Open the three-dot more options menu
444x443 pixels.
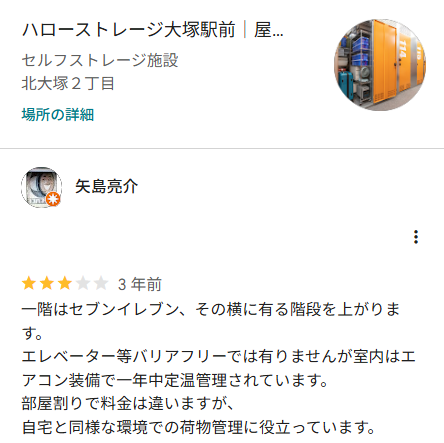click(416, 237)
